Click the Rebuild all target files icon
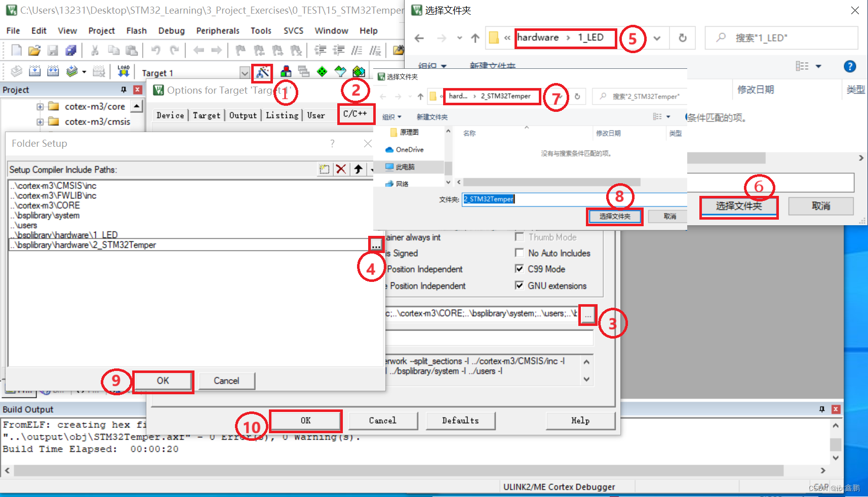This screenshot has width=868, height=497. [x=53, y=71]
